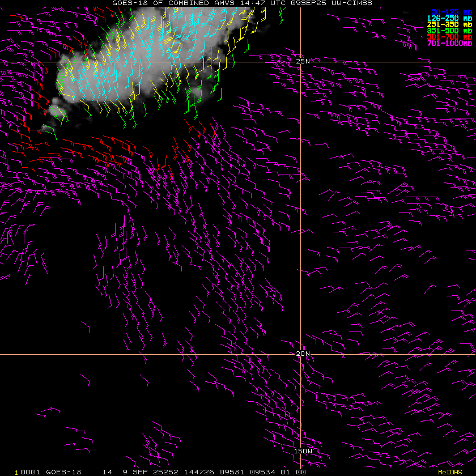
Task: Click the blue 50-125 mb legend entry
Action: coord(452,12)
